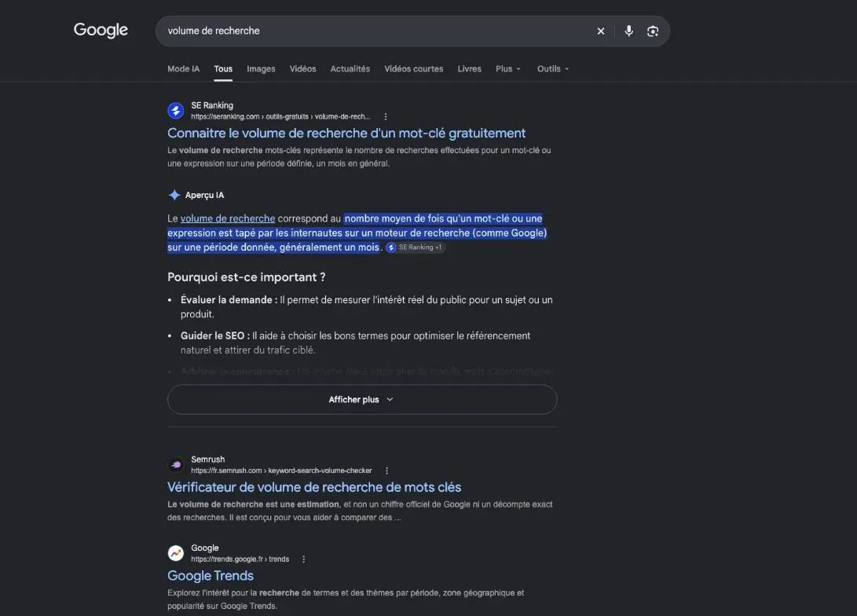This screenshot has height=616, width=857.
Task: Open the Google Trends result title
Action: click(x=211, y=576)
